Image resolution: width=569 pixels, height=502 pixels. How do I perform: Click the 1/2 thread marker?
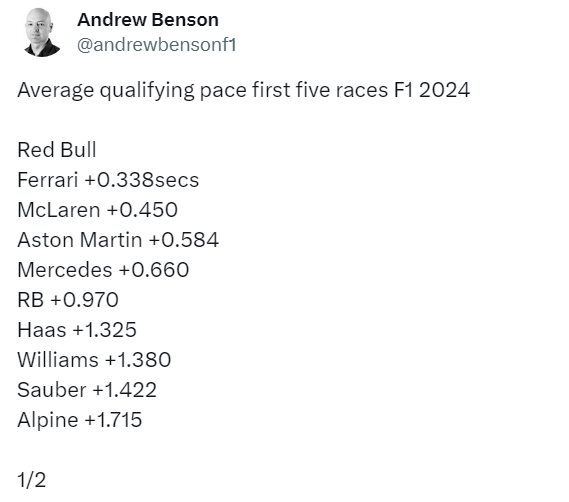pos(32,480)
